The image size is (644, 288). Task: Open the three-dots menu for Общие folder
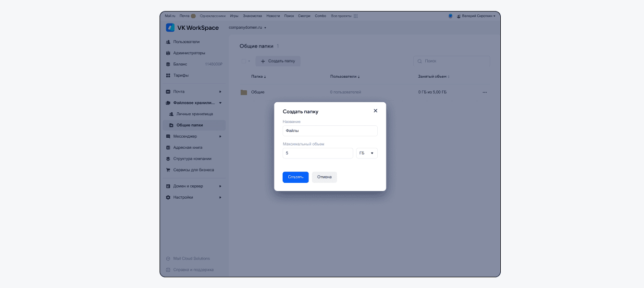coord(484,92)
